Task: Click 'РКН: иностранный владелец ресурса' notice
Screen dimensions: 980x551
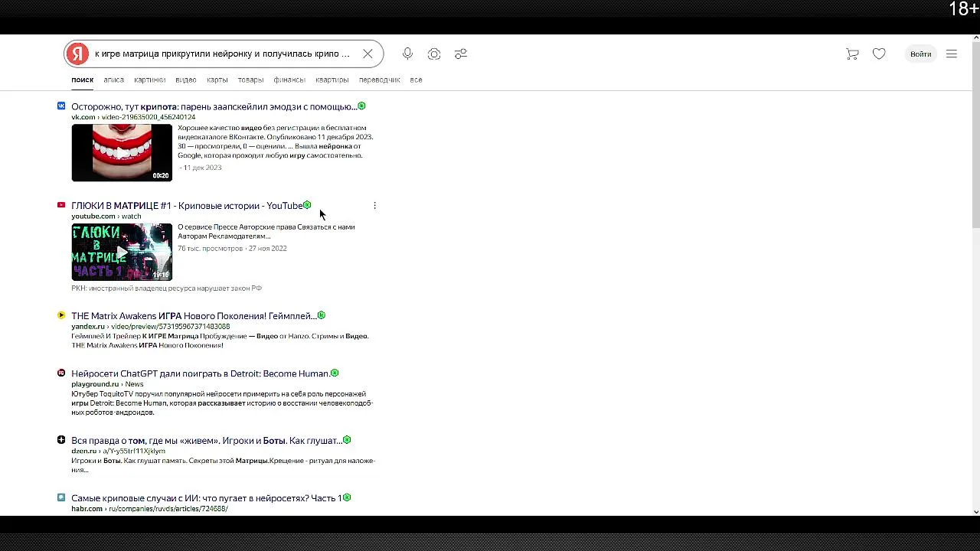Action: (x=166, y=289)
